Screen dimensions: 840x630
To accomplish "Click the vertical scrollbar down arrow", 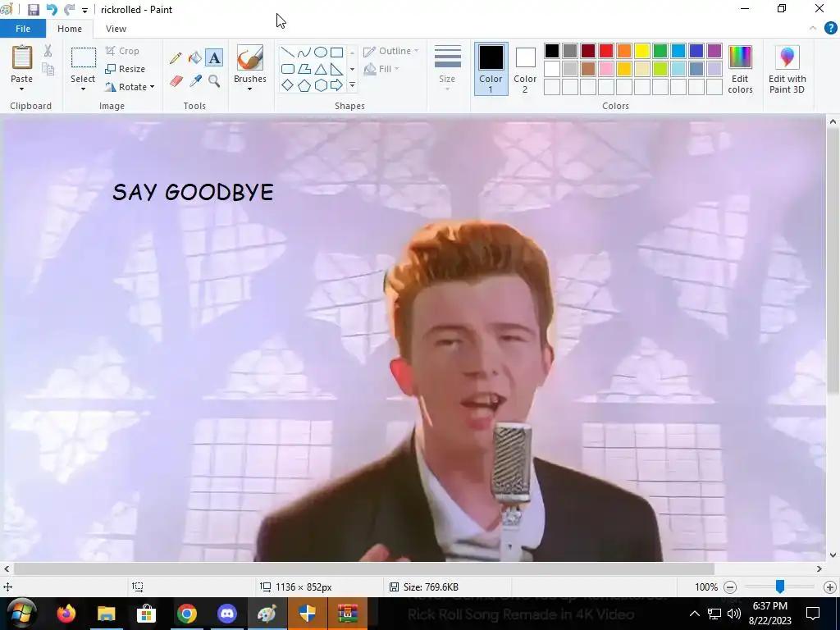I will (x=833, y=555).
